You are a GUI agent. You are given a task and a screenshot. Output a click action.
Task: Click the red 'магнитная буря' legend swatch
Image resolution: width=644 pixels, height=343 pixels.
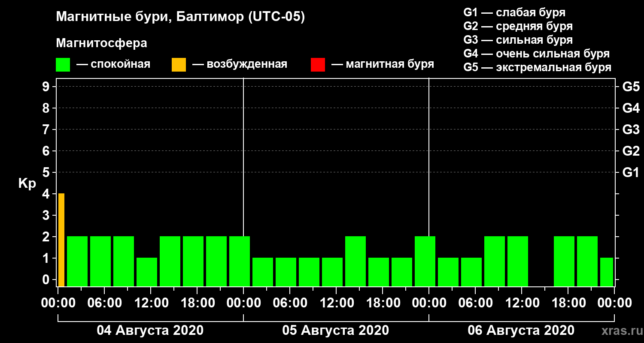[318, 65]
